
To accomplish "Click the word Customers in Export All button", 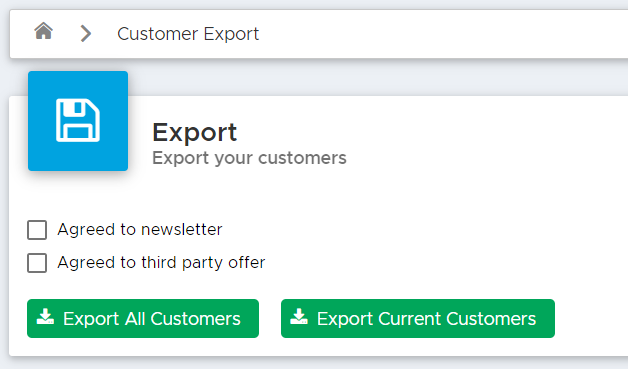I will coord(196,319).
